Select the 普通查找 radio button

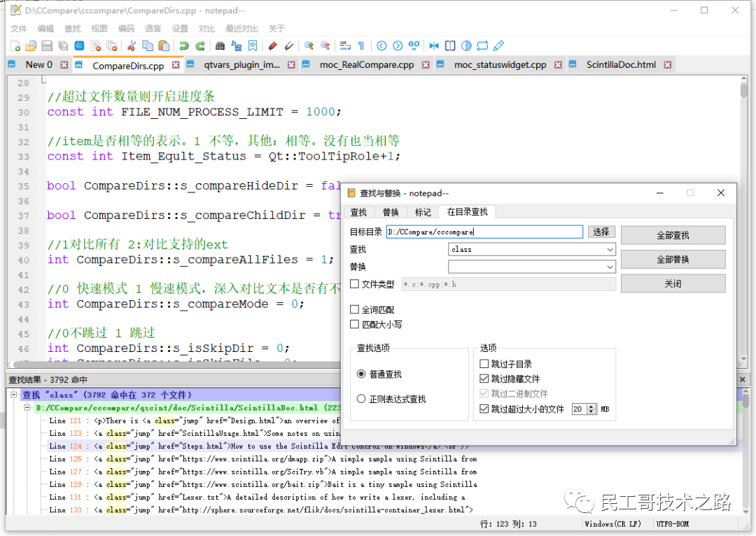[x=361, y=374]
